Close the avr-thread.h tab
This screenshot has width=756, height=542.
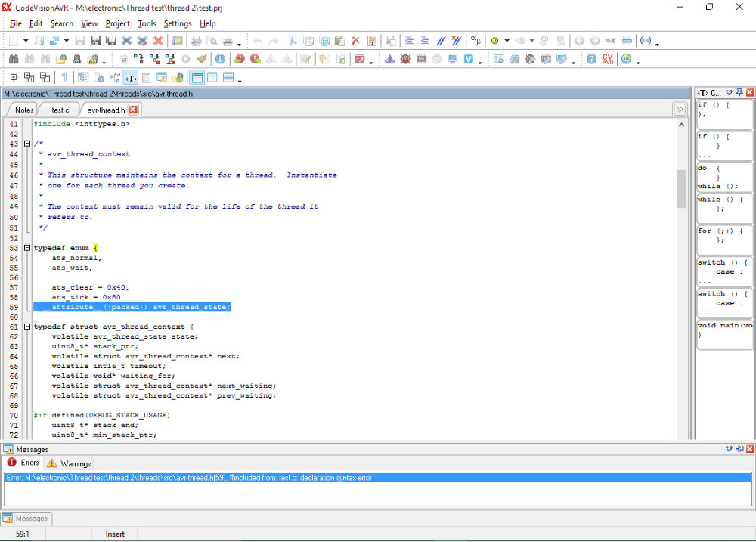pos(133,110)
